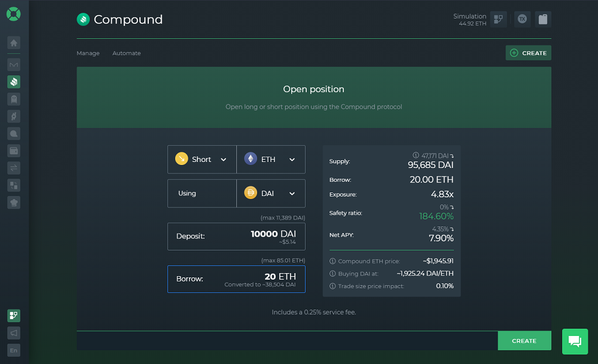Open the wallet Smart Savings sidebar icon
The width and height of the screenshot is (598, 364).
tap(14, 151)
